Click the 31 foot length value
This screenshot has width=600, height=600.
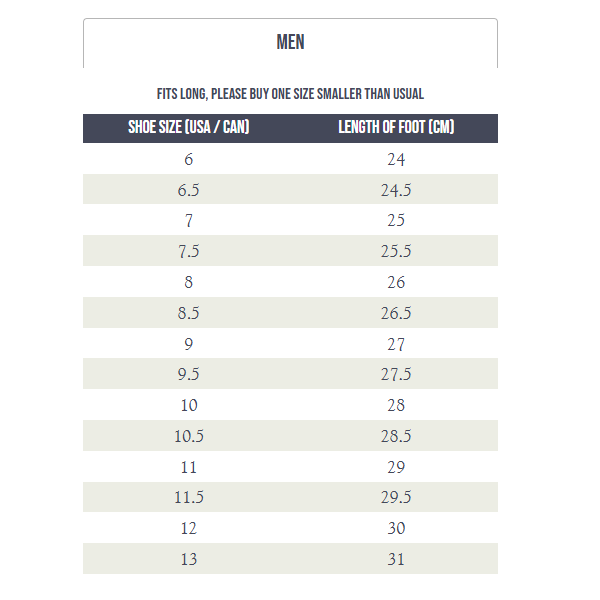pos(396,559)
